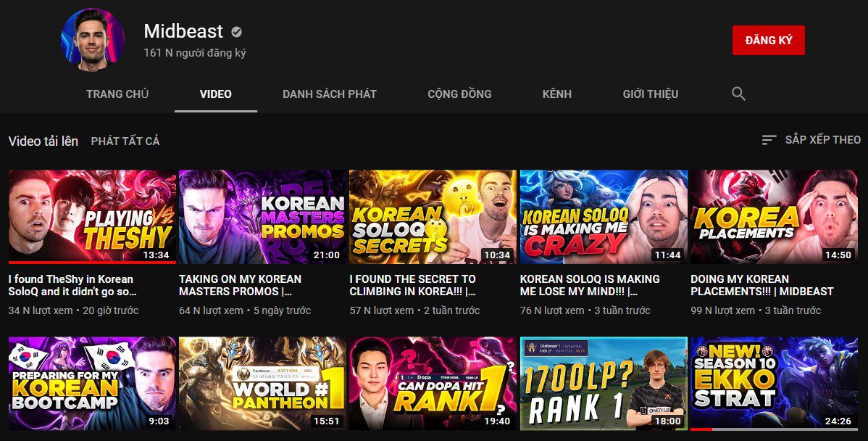Screen dimensions: 868x441
Task: Click the 13:34 duration badge
Action: 156,255
